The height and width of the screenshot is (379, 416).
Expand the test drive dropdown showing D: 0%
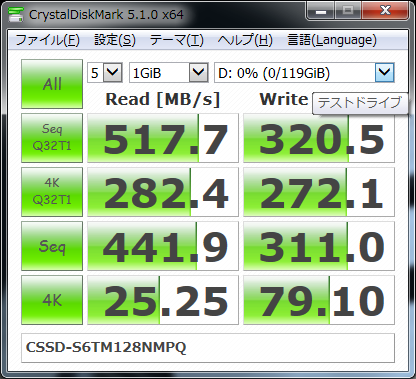tap(385, 72)
